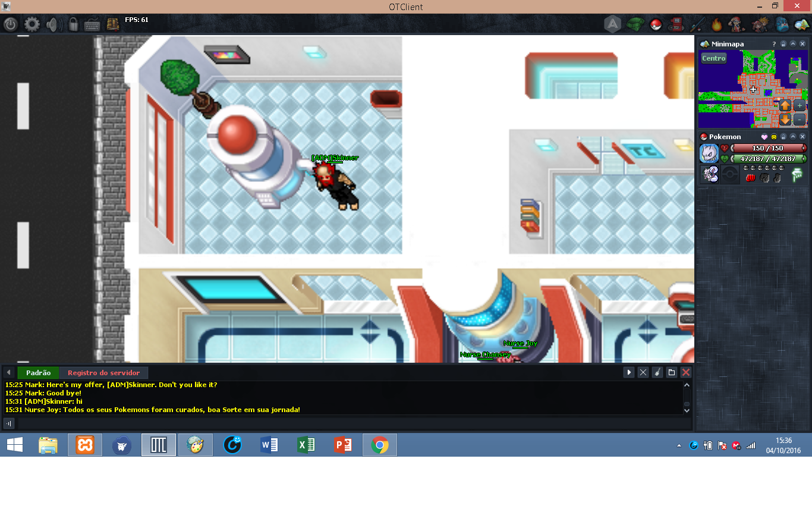Select the Padrão chat tab
The image size is (812, 509).
38,373
